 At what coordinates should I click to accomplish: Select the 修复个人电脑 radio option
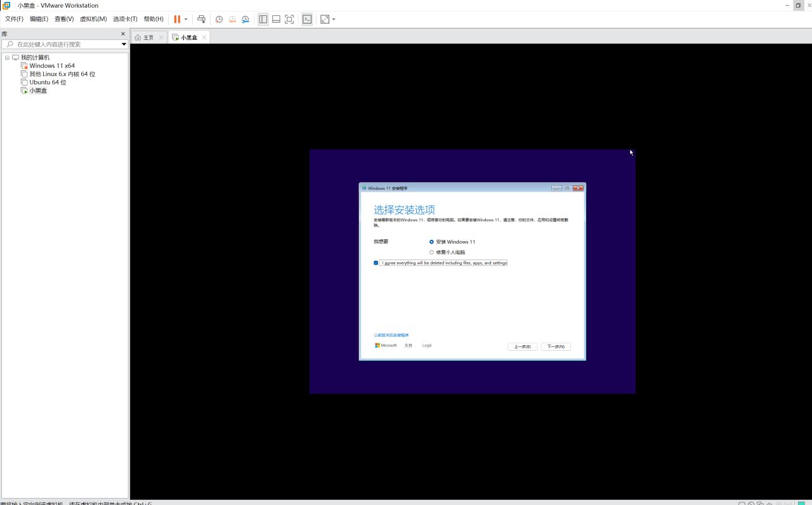point(431,253)
